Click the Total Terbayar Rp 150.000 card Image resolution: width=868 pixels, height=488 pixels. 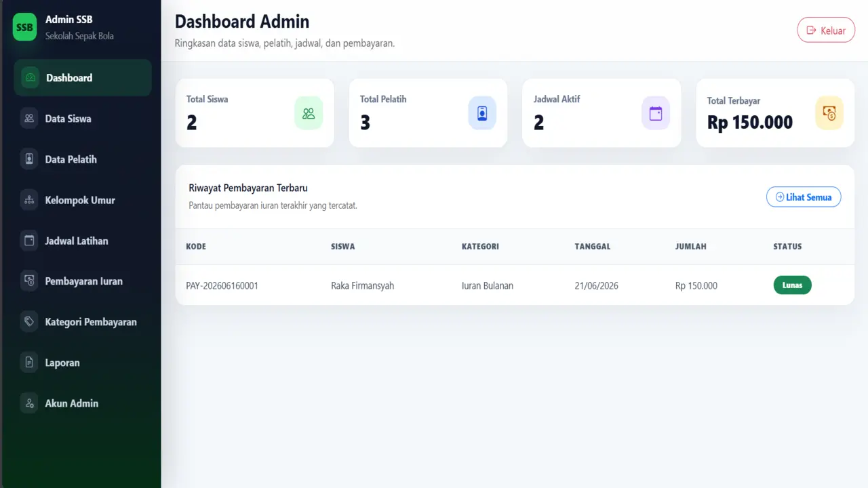tap(775, 113)
